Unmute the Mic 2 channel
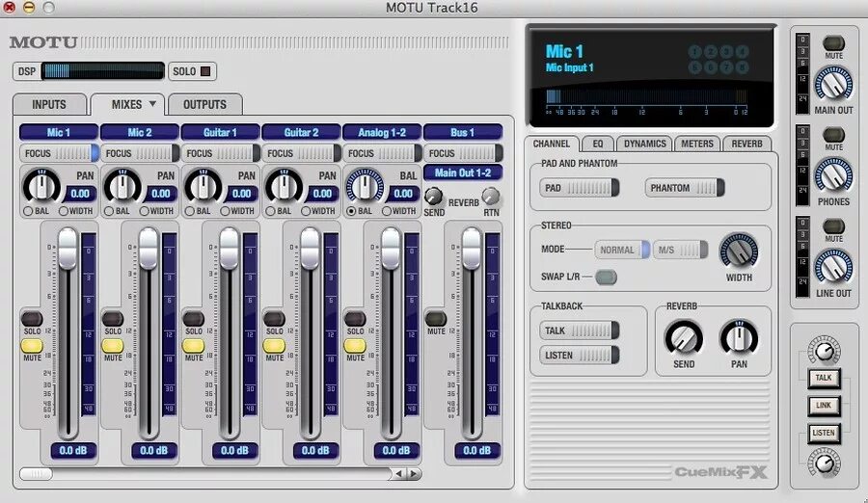868x503 pixels. (113, 346)
